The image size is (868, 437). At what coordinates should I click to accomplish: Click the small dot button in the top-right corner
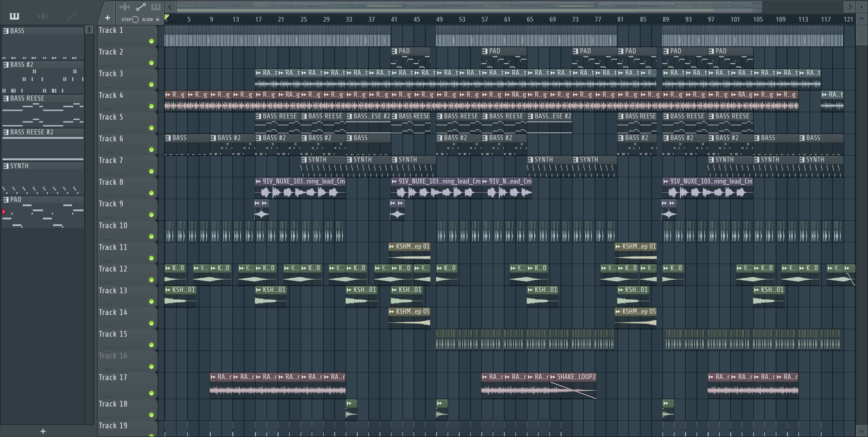click(x=862, y=7)
